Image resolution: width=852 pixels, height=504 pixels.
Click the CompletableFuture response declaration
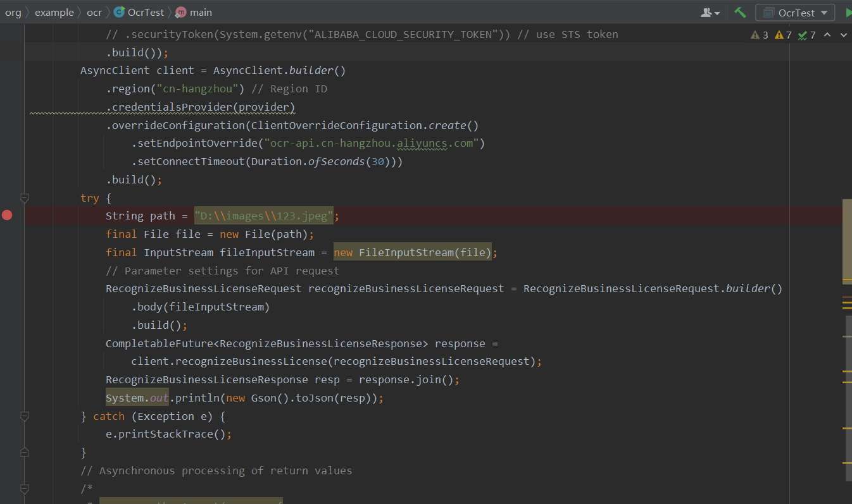click(x=302, y=344)
